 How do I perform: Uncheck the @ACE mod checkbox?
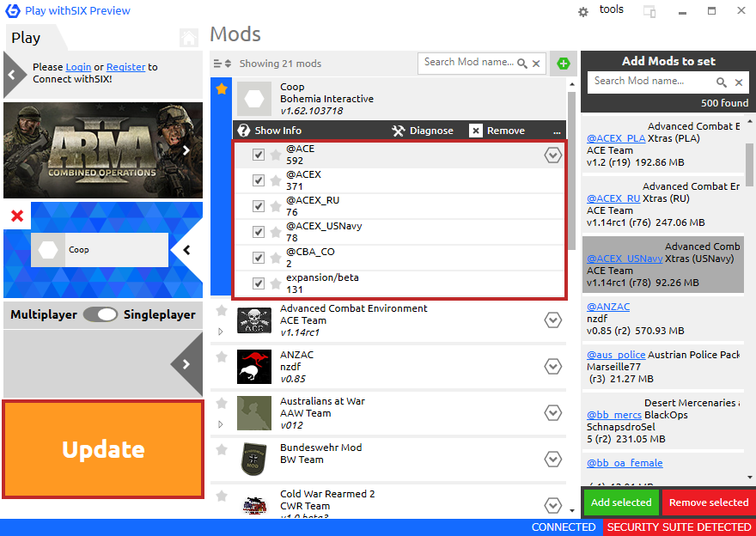(x=259, y=155)
